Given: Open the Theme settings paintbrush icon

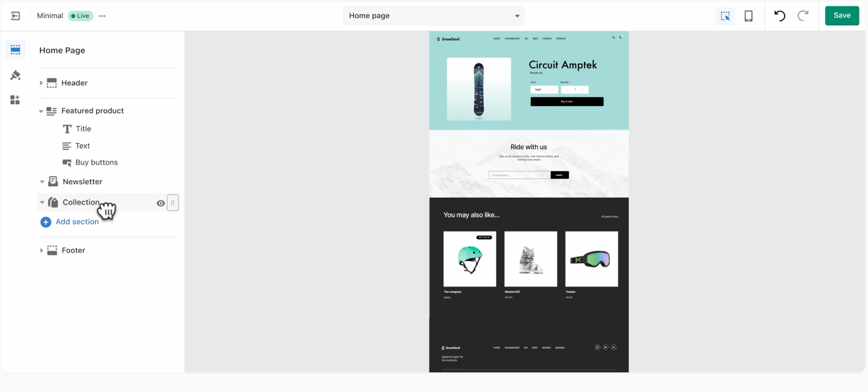Looking at the screenshot, I should click(15, 75).
